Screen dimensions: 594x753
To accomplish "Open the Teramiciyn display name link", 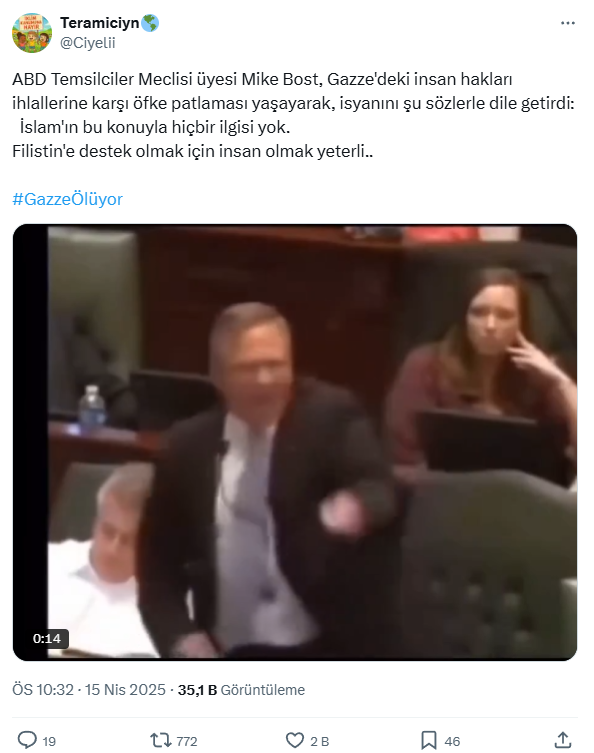I will pos(99,23).
